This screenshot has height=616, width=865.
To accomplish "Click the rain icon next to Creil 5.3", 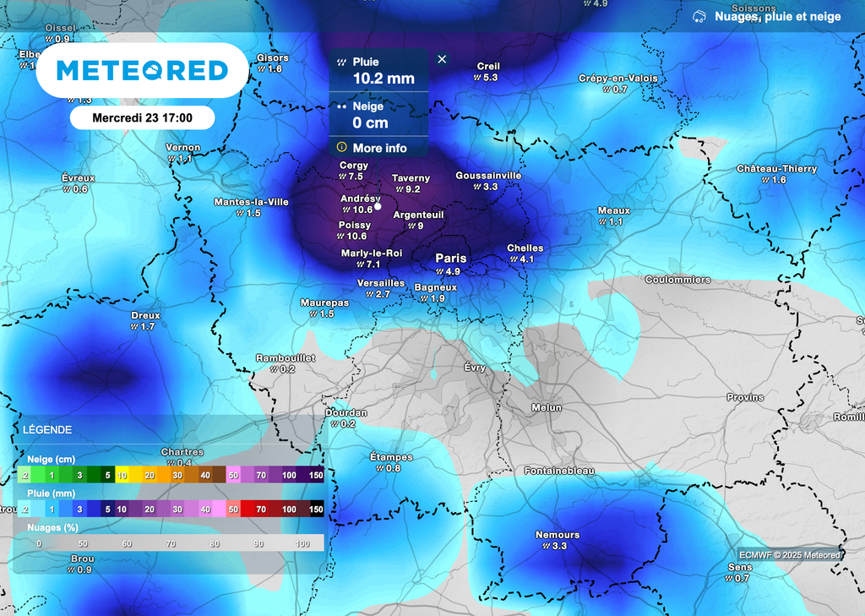I will click(477, 78).
